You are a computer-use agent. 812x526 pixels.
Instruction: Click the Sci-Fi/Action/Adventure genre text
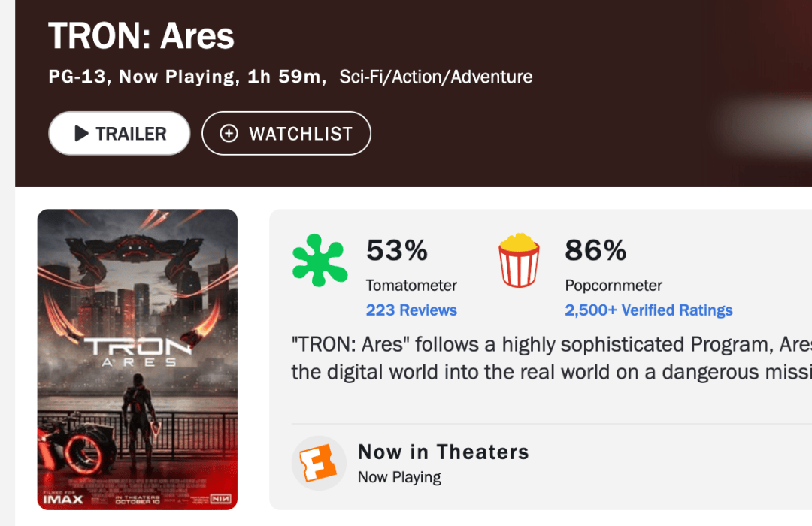(436, 77)
